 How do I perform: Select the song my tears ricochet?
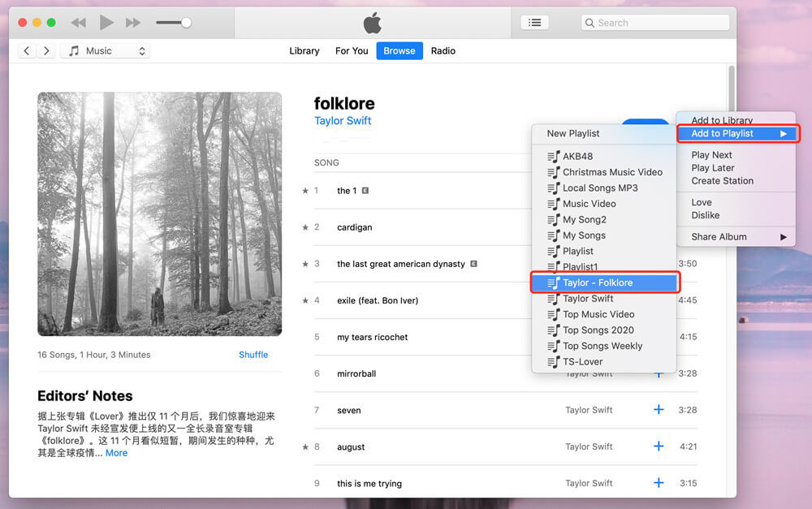click(373, 337)
